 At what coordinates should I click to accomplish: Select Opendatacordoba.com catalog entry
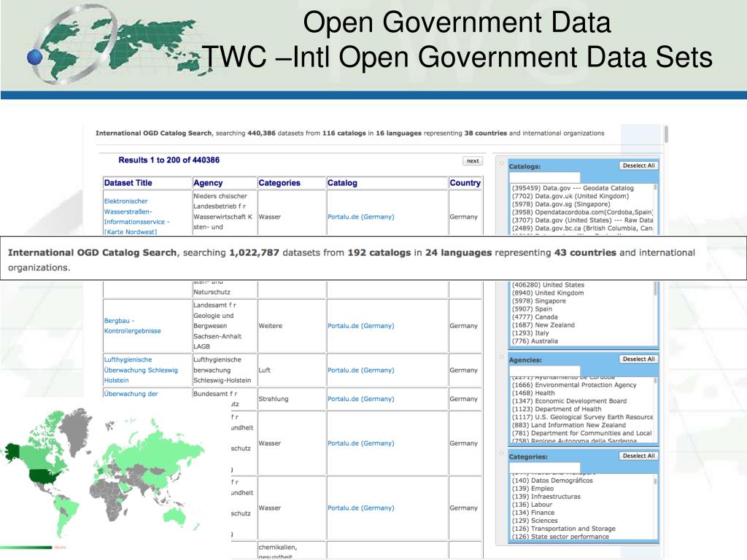click(582, 212)
